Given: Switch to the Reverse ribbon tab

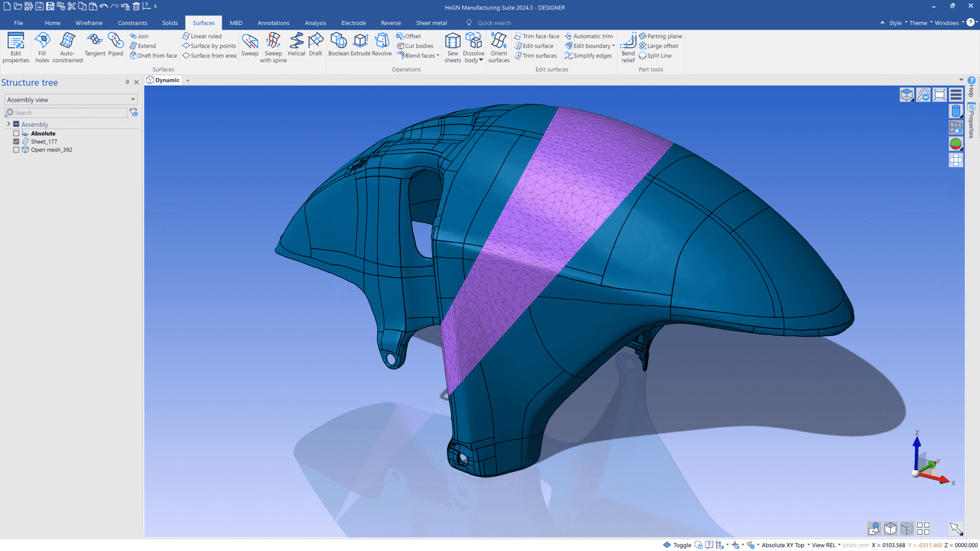Looking at the screenshot, I should [391, 23].
